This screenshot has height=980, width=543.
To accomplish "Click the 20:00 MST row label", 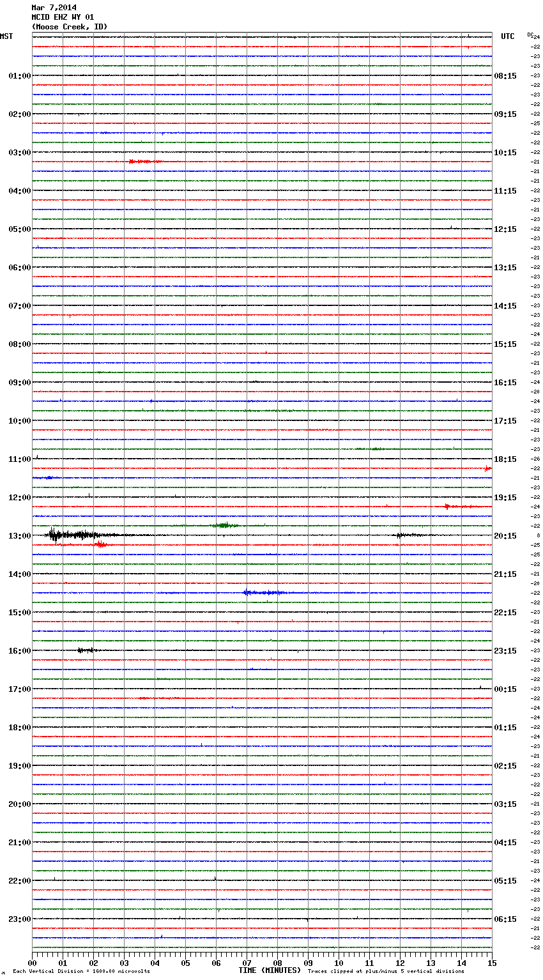I will (x=20, y=804).
